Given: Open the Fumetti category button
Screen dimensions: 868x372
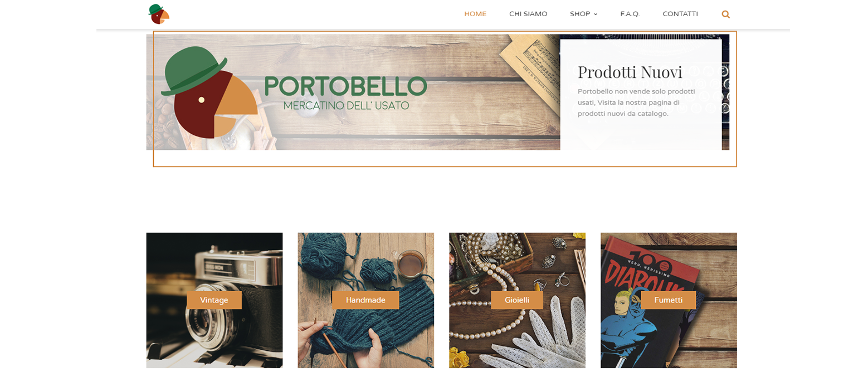Looking at the screenshot, I should [x=669, y=300].
